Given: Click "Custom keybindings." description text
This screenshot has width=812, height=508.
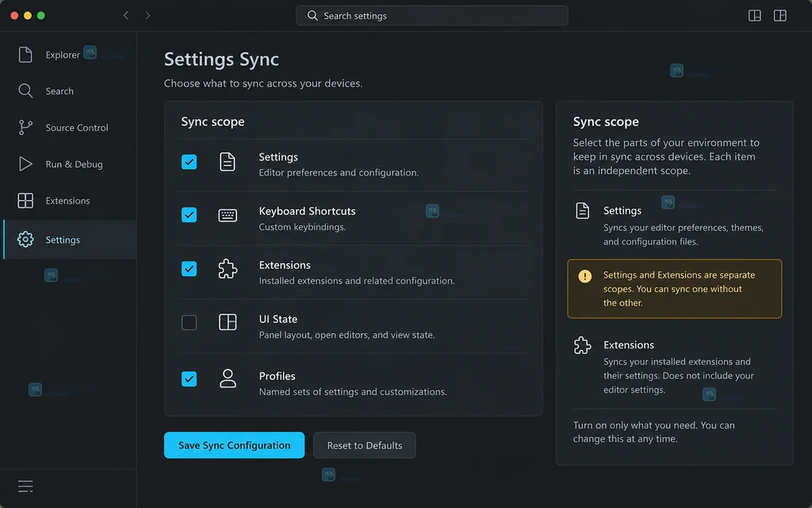Looking at the screenshot, I should point(302,227).
